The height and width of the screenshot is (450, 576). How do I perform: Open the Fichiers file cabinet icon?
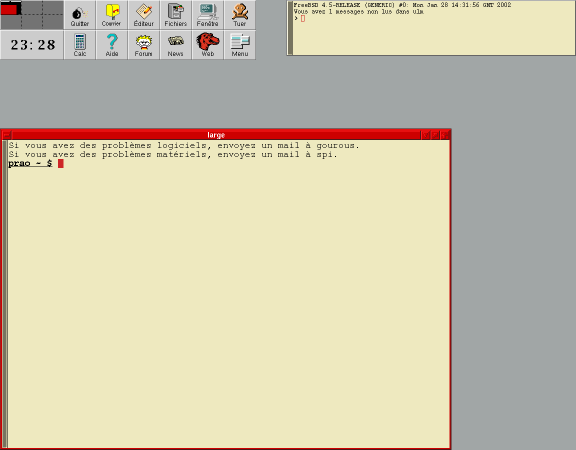(176, 15)
